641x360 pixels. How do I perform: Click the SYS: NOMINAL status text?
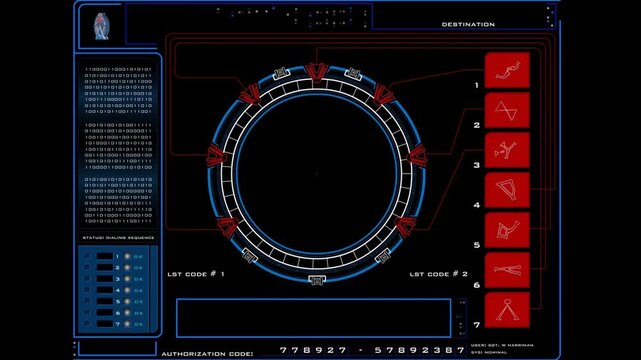pyautogui.click(x=489, y=352)
